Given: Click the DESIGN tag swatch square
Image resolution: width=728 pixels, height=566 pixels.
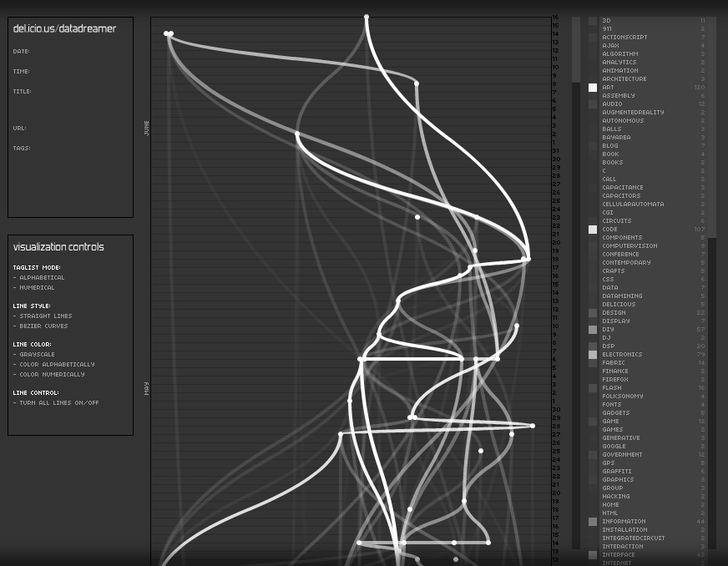Looking at the screenshot, I should click(x=593, y=313).
